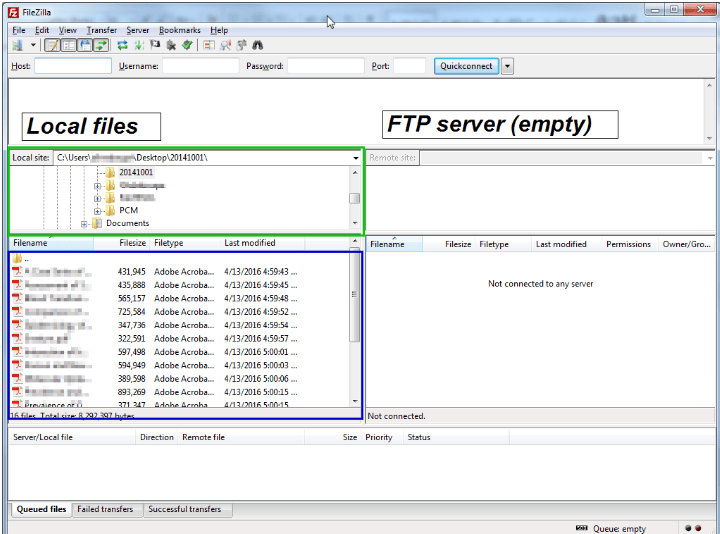Click the PDF icon of the 322,591 file
The height and width of the screenshot is (534, 720).
pyautogui.click(x=17, y=338)
